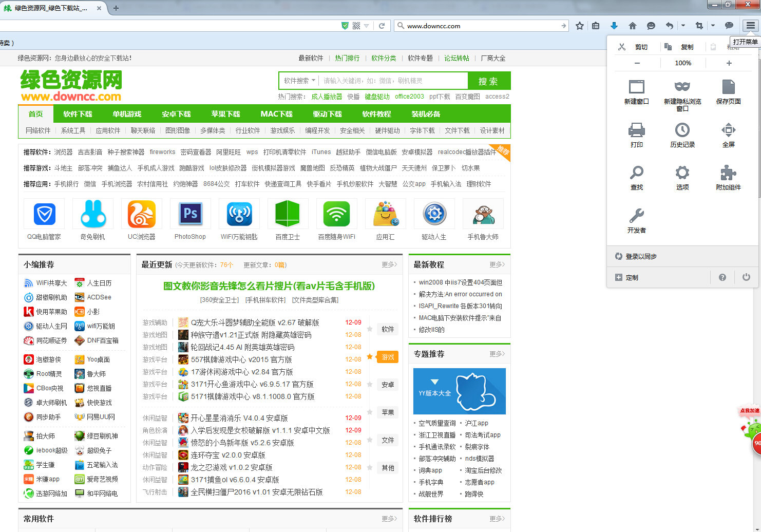Open 历史记录 history from the menu panel

point(682,135)
